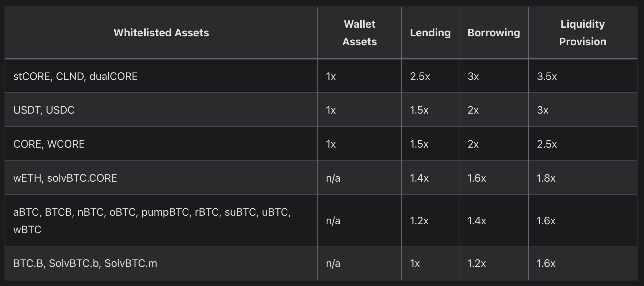Click the 2.5x Lending value for stCORE
The width and height of the screenshot is (644, 286).
(420, 76)
